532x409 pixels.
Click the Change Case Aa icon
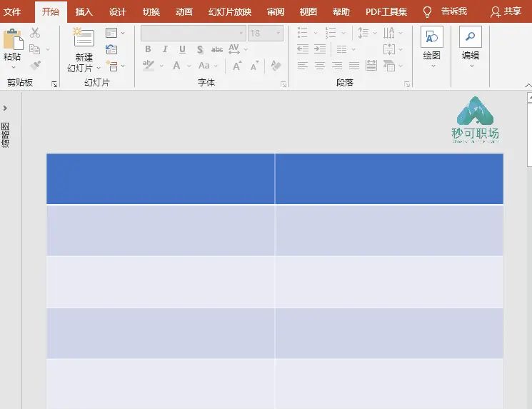pos(204,66)
